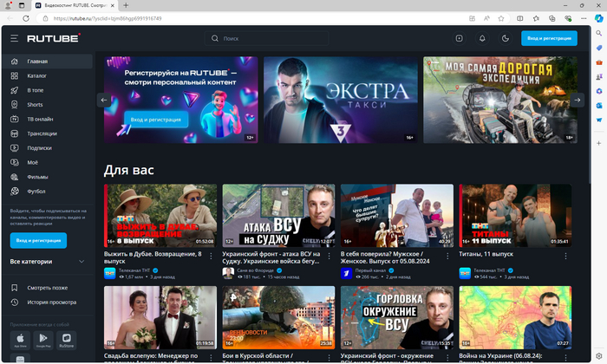
Task: Open notifications bell icon
Action: [482, 38]
